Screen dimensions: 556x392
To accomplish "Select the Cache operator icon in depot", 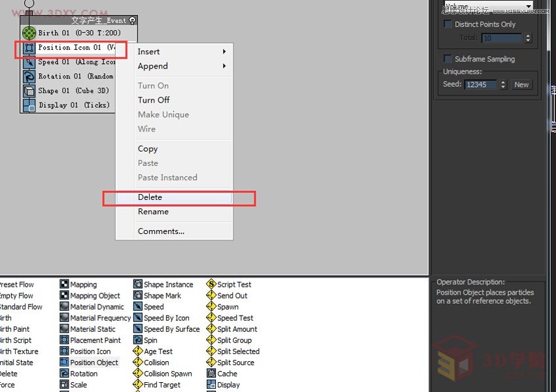I will pyautogui.click(x=211, y=374).
